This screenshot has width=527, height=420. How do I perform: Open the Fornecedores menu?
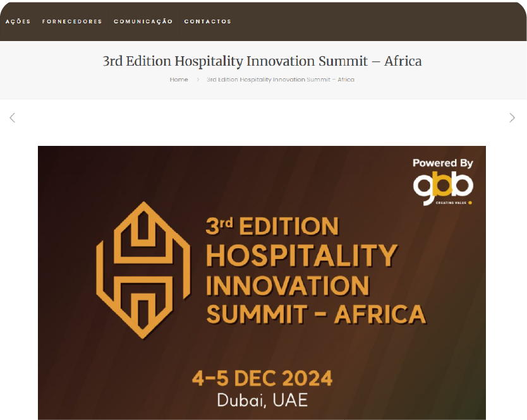72,21
